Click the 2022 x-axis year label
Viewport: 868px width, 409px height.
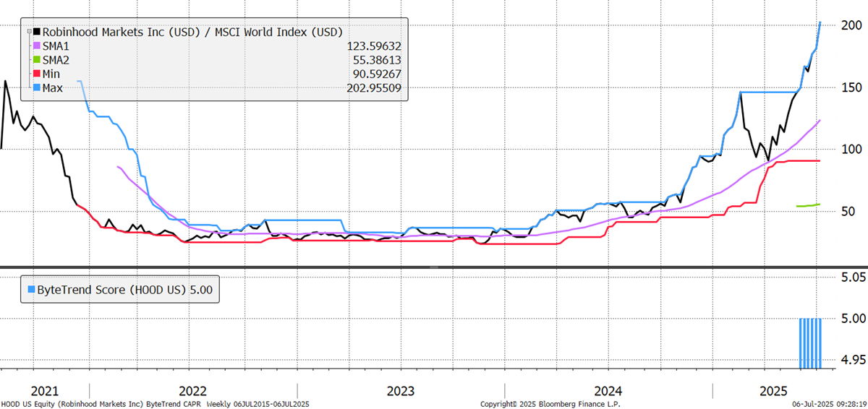tap(194, 390)
